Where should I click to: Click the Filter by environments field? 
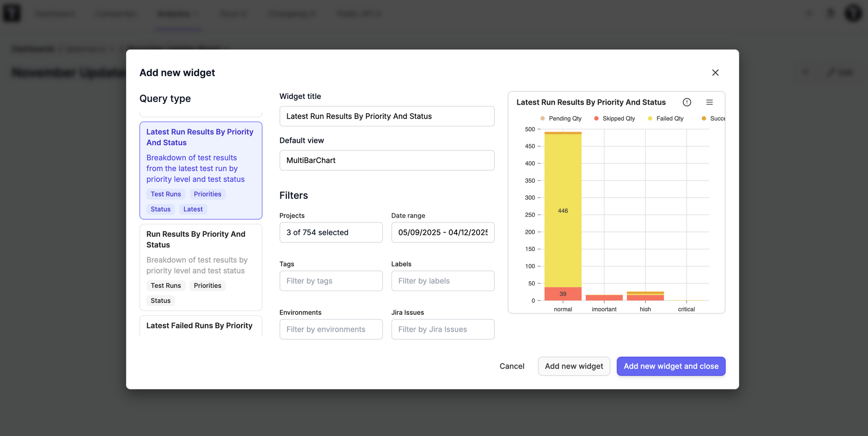(331, 329)
